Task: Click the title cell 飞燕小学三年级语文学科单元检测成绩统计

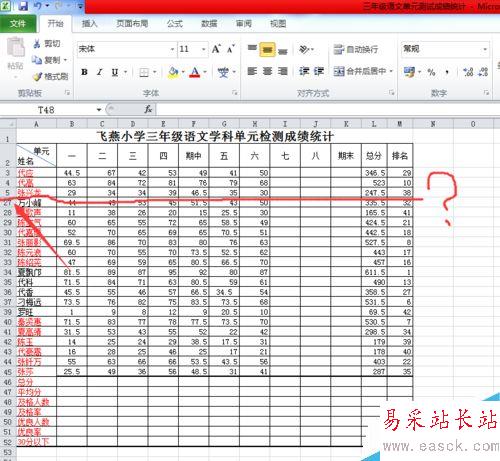Action: click(215, 136)
